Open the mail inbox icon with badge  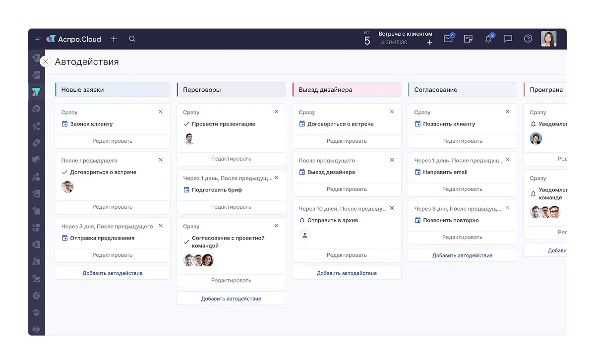(448, 39)
